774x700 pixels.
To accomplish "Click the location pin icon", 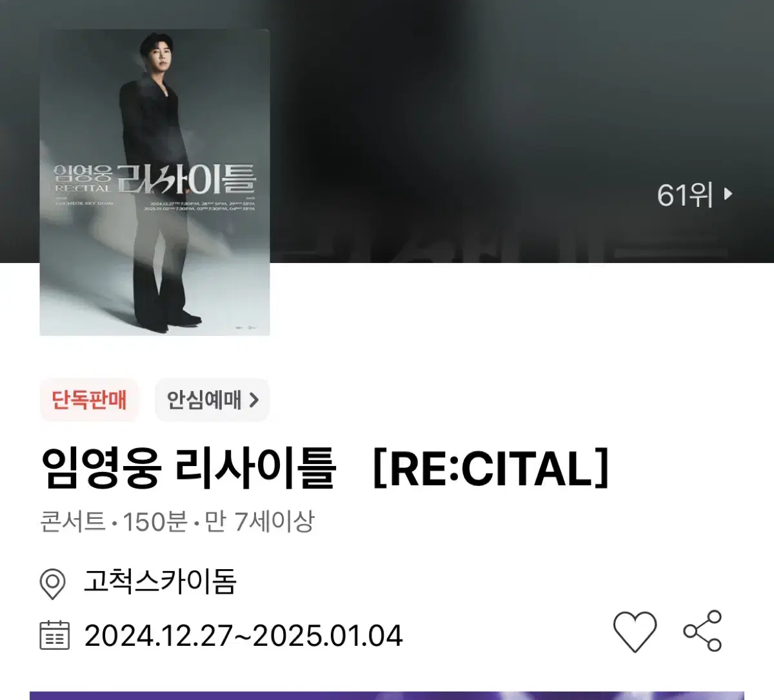I will coord(52,584).
